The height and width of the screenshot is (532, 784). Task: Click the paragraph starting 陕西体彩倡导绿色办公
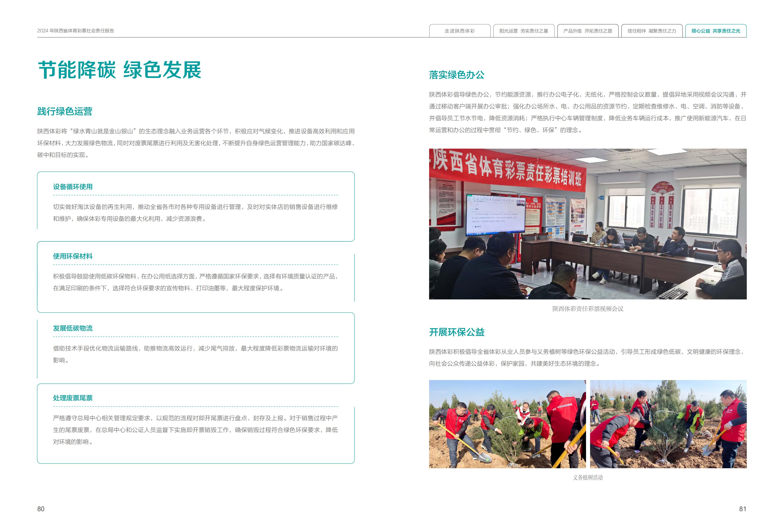(588, 112)
